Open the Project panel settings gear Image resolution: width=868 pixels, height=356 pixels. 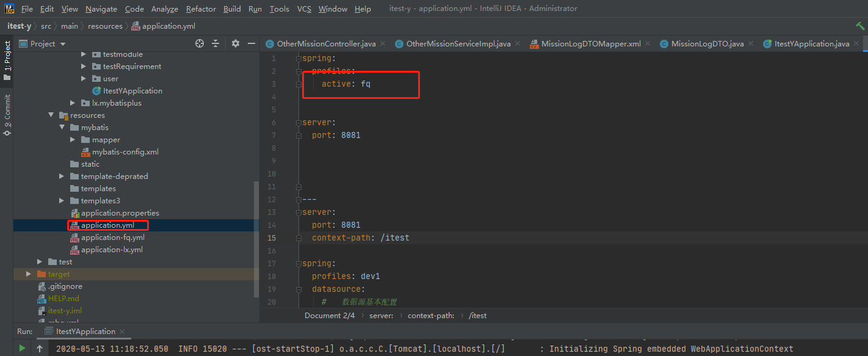236,43
